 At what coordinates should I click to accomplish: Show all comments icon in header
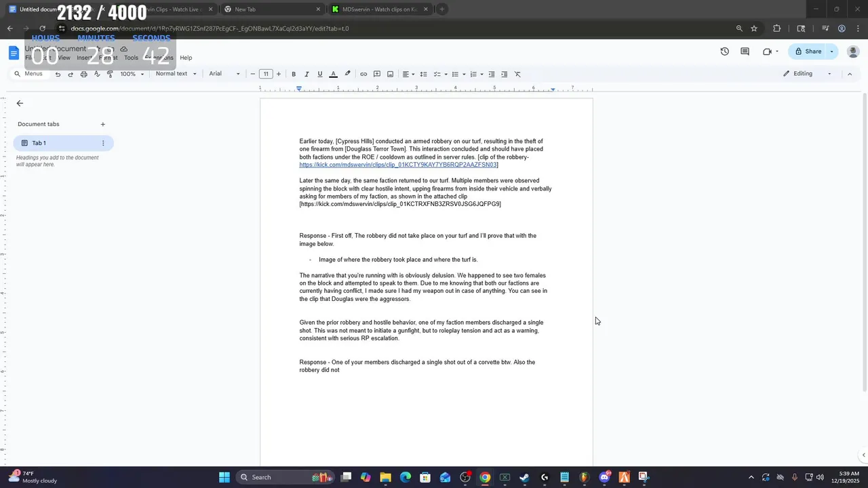[745, 52]
